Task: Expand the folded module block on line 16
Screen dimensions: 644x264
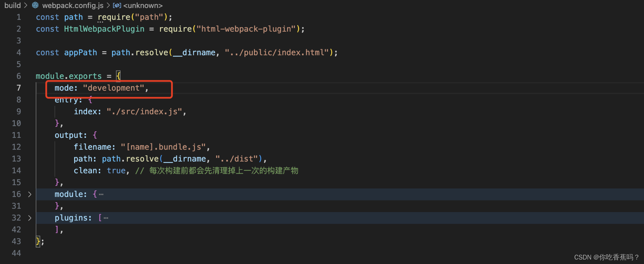Action: pyautogui.click(x=30, y=194)
